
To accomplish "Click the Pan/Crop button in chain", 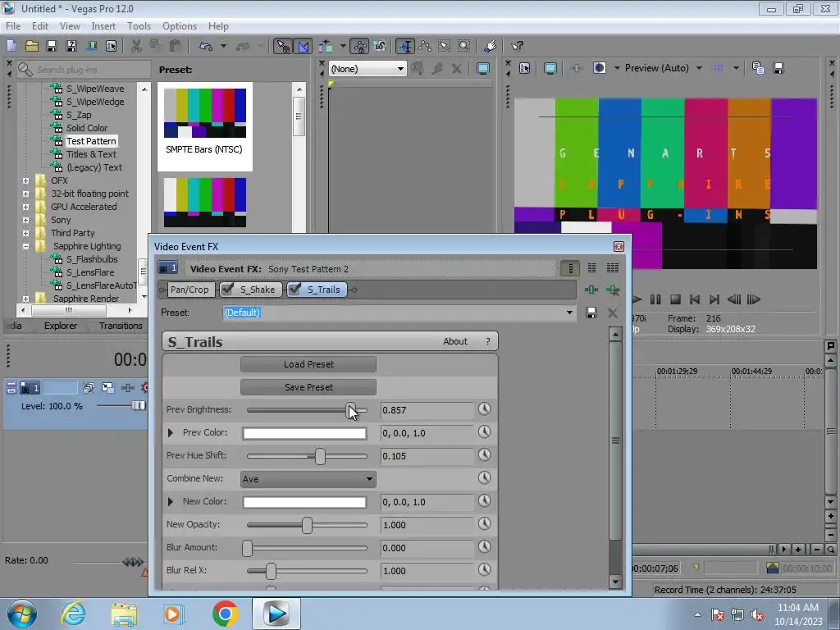I will click(x=189, y=290).
